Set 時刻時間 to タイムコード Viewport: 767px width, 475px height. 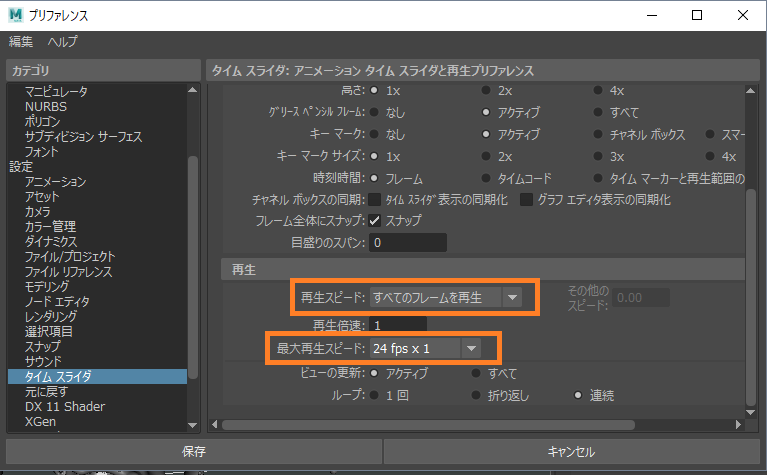(486, 178)
